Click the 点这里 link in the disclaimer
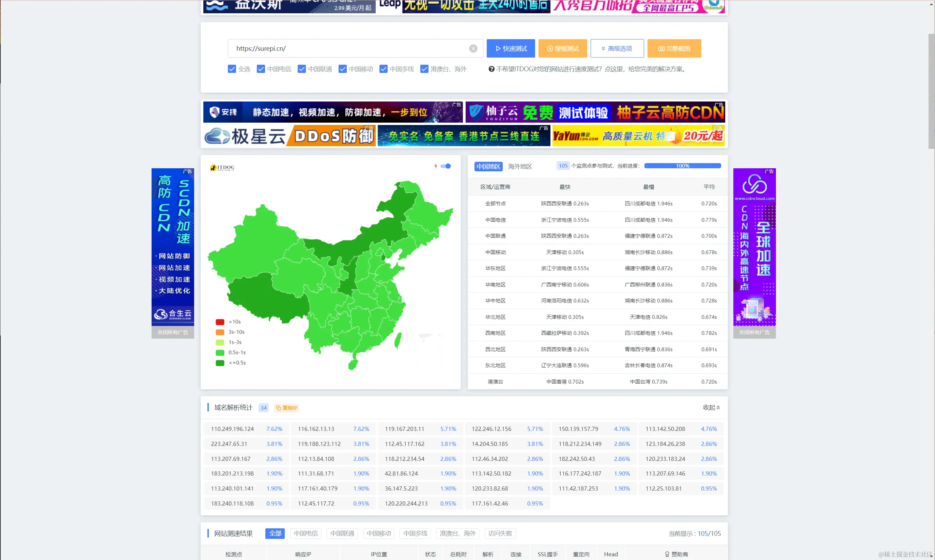The image size is (935, 560). pos(614,69)
